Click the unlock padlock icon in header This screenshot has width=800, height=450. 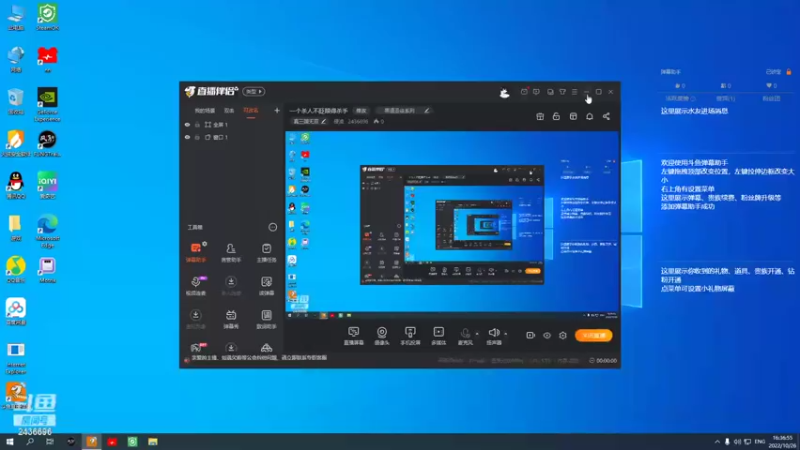point(556,116)
